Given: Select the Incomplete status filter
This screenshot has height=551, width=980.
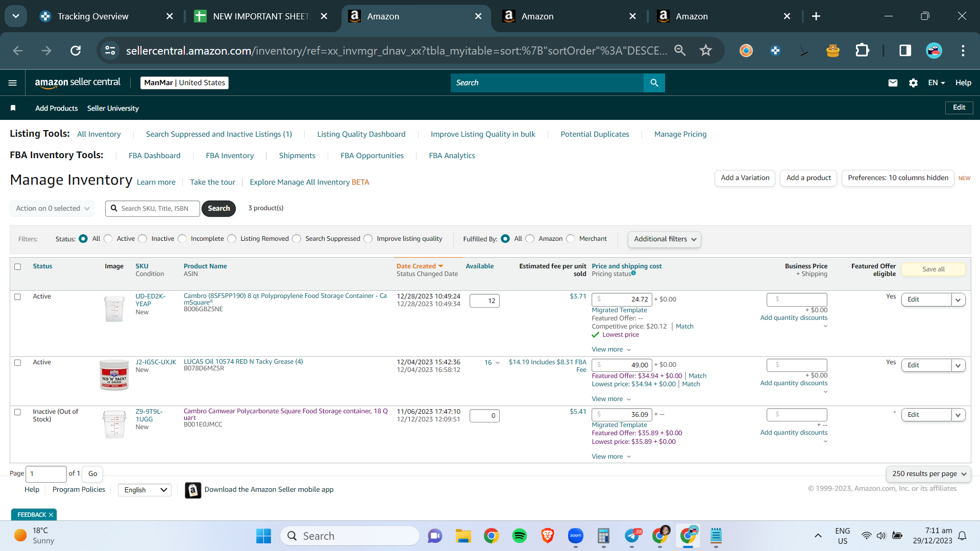Looking at the screenshot, I should coord(182,239).
